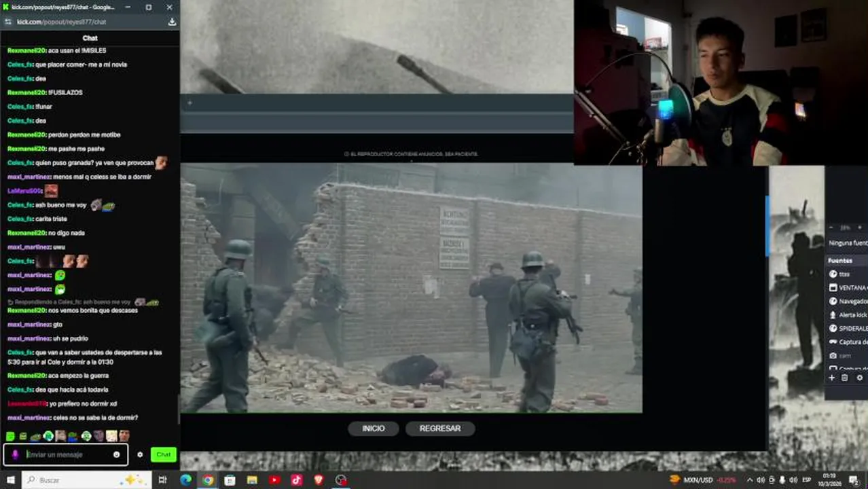
Task: Open YouTube app from the taskbar
Action: [274, 480]
